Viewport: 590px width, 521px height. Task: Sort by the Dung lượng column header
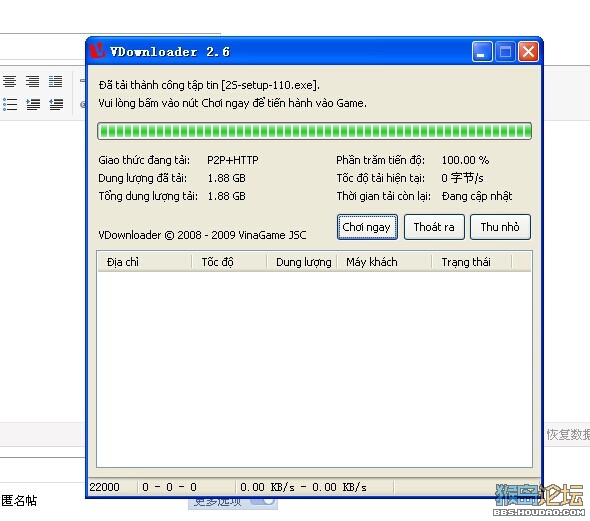(302, 262)
